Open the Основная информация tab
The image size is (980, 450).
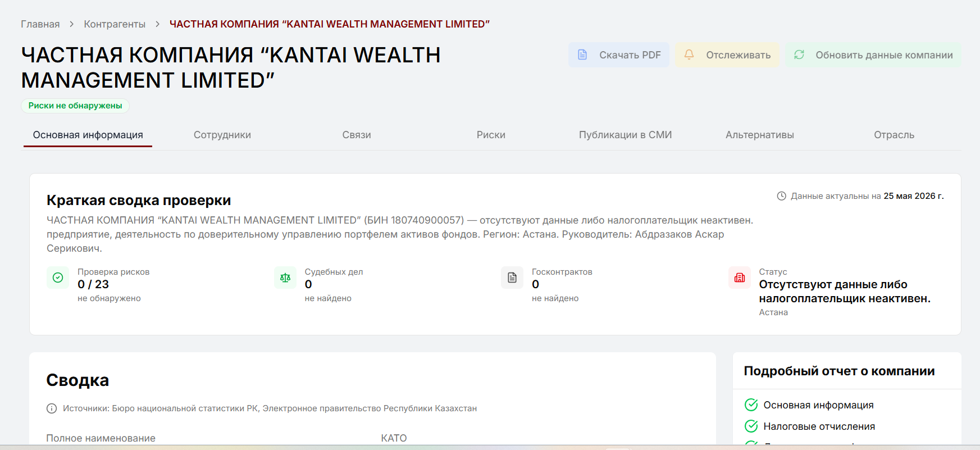88,135
